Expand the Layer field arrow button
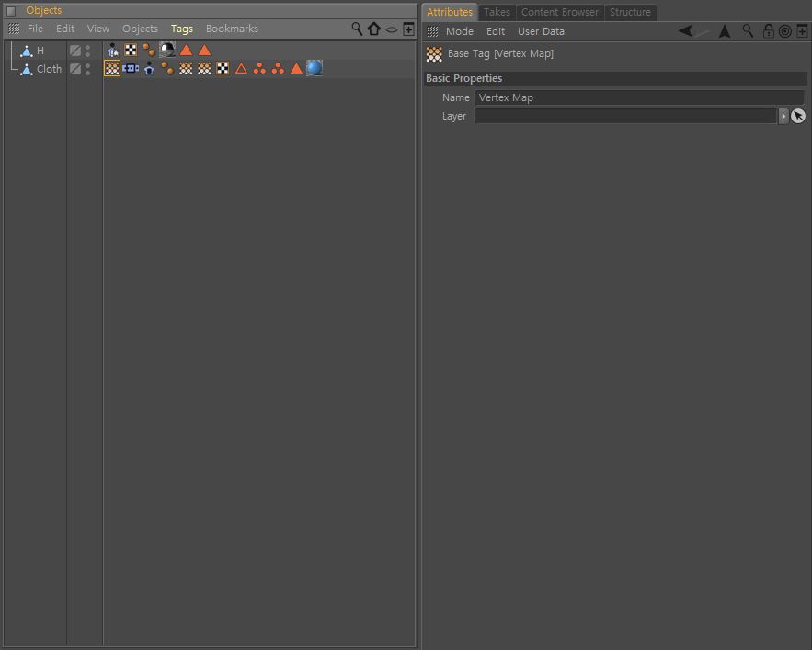 coord(783,116)
